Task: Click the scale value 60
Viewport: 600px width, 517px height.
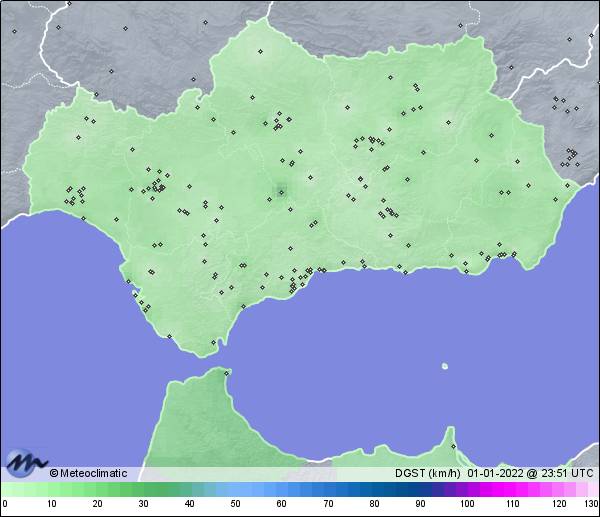Action: [x=282, y=504]
